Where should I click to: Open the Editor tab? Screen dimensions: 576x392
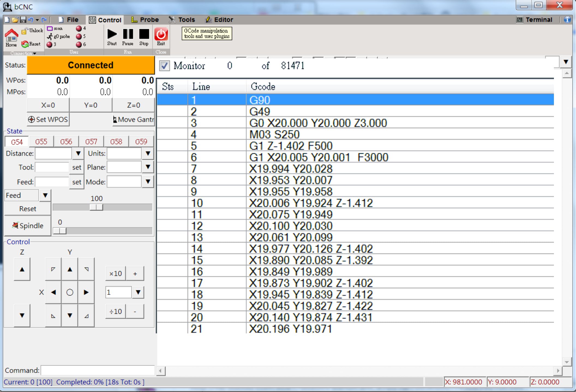click(219, 20)
